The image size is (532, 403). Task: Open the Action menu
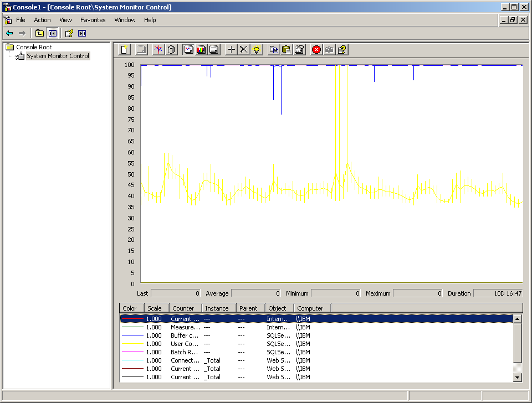[x=43, y=20]
